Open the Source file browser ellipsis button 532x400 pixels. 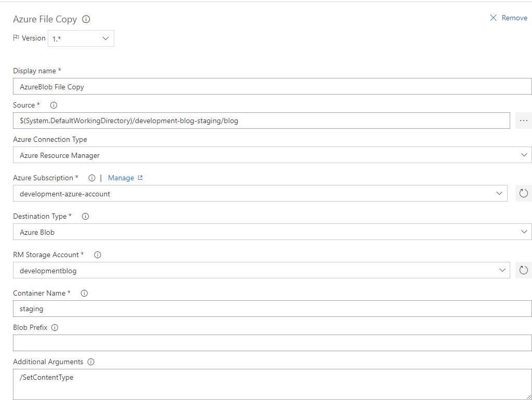[523, 121]
